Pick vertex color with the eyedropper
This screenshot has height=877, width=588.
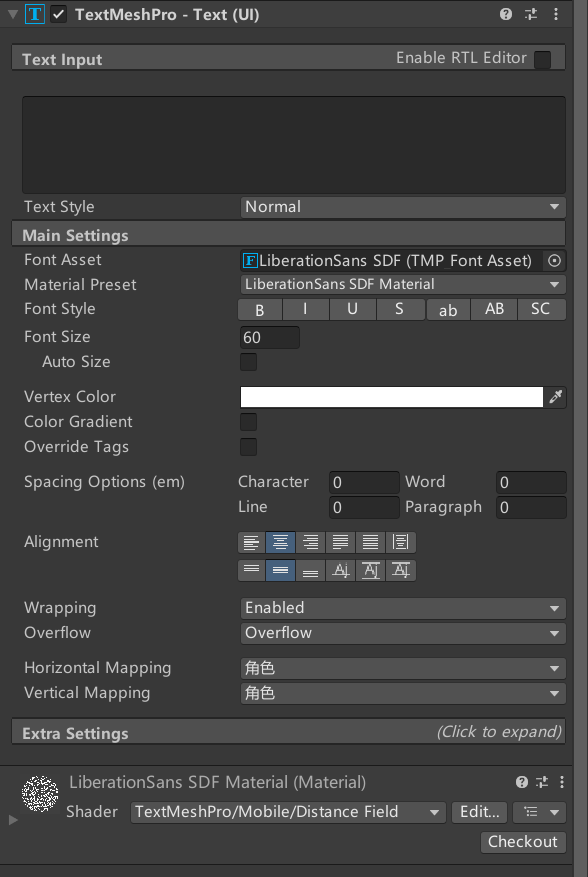pyautogui.click(x=556, y=397)
